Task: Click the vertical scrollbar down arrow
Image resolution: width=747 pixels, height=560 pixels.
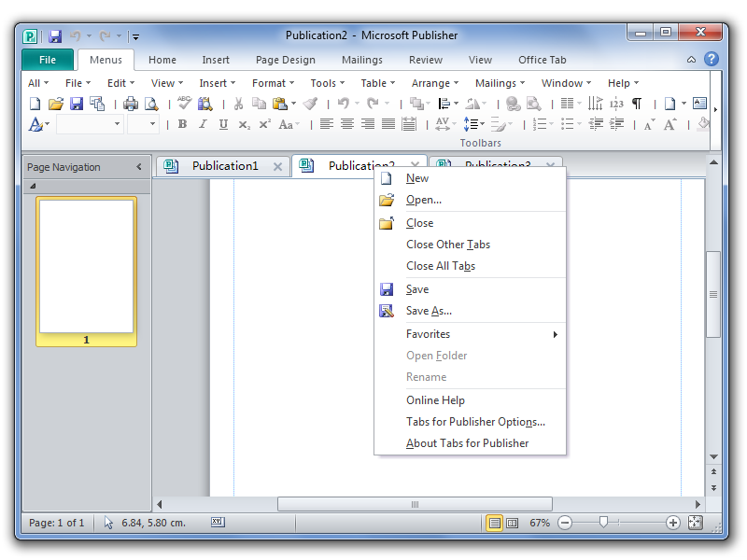Action: [x=713, y=456]
